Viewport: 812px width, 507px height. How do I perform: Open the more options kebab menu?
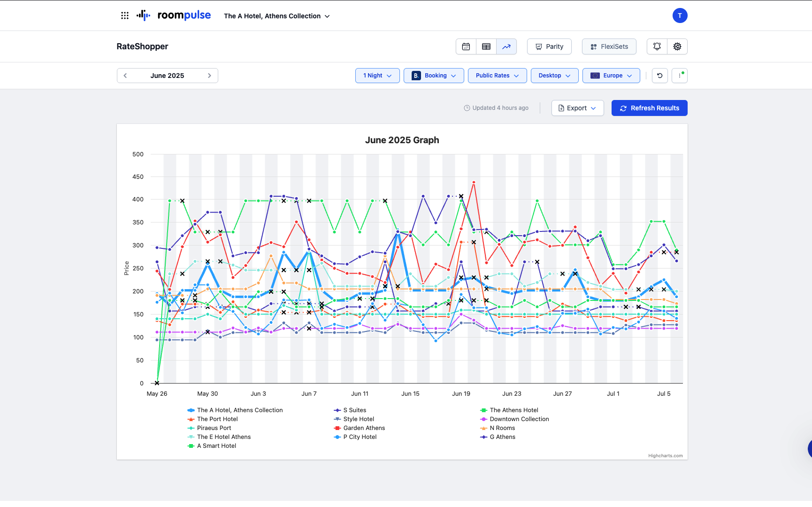click(680, 76)
